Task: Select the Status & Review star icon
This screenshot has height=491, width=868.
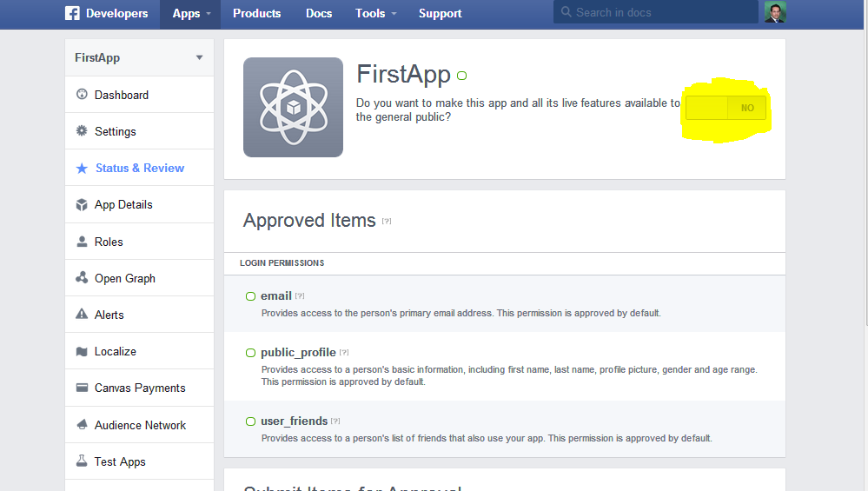Action: [x=82, y=169]
